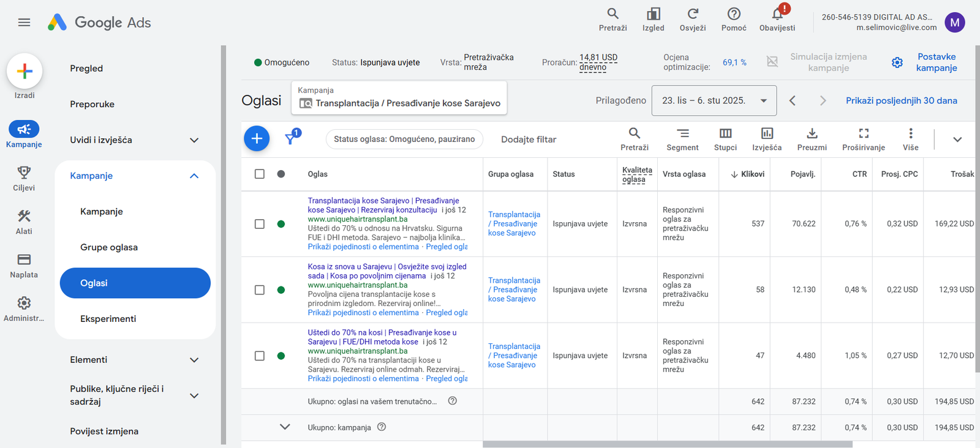Click the Segment icon in table toolbar
980x448 pixels.
click(x=682, y=133)
